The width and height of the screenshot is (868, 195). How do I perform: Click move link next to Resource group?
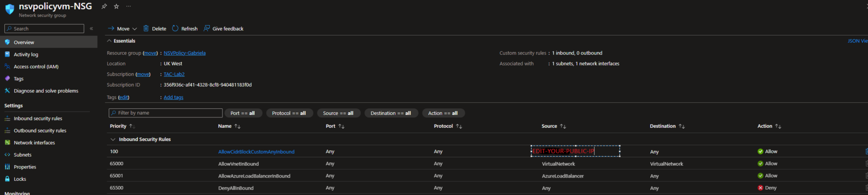coord(150,53)
